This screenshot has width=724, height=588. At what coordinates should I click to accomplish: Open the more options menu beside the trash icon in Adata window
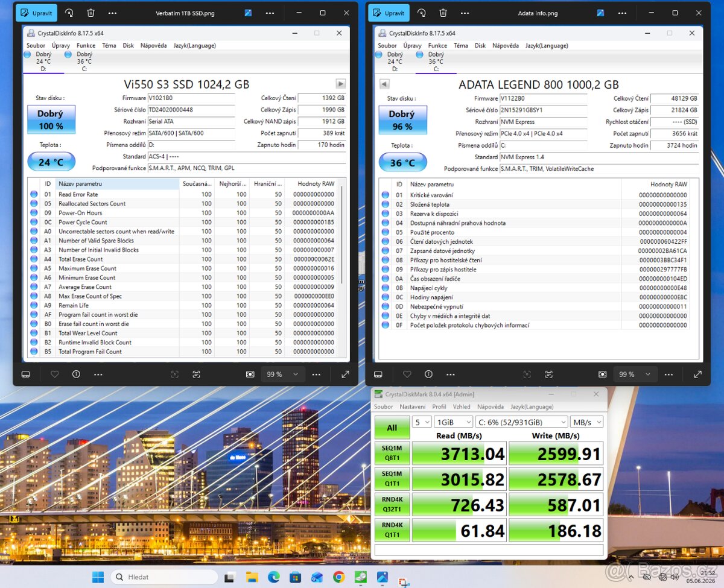coord(465,13)
